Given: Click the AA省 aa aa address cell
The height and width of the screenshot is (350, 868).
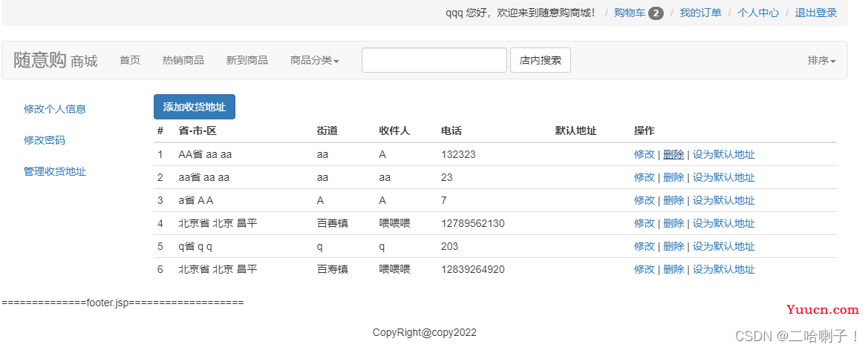Looking at the screenshot, I should point(205,154).
